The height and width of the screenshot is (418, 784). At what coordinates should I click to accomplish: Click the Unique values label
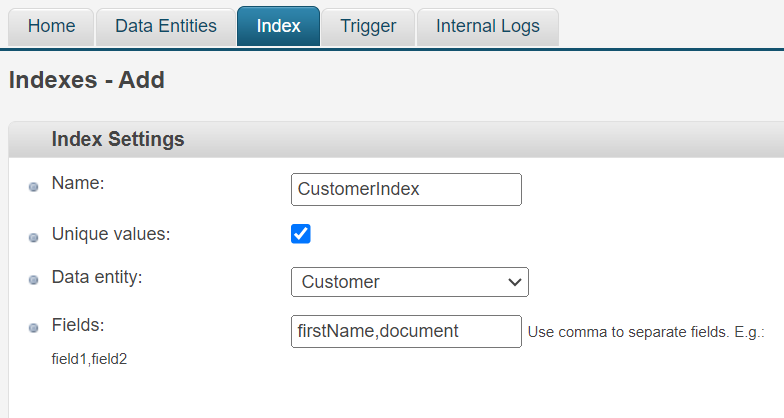coord(111,234)
